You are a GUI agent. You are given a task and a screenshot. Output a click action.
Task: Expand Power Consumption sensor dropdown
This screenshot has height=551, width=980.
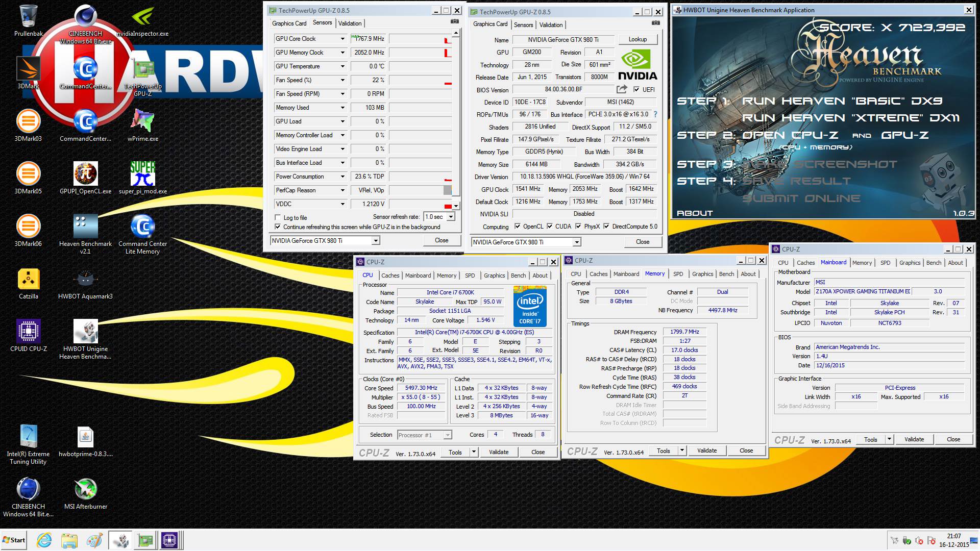click(342, 177)
